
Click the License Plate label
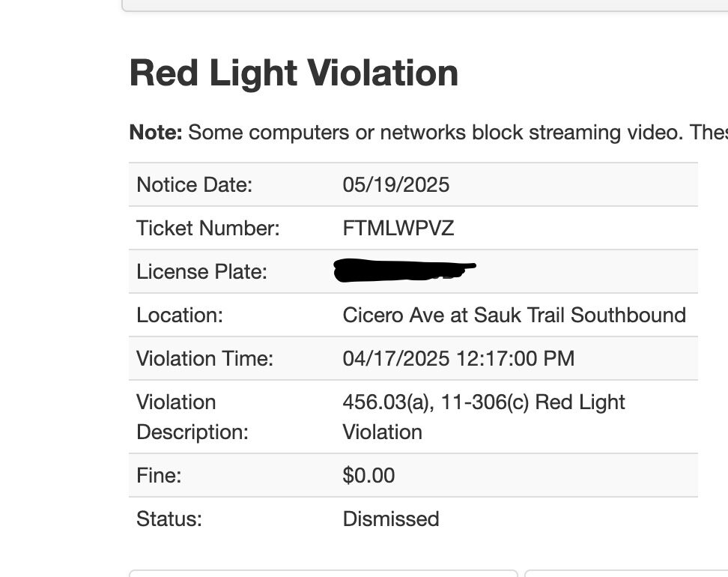[x=201, y=271]
